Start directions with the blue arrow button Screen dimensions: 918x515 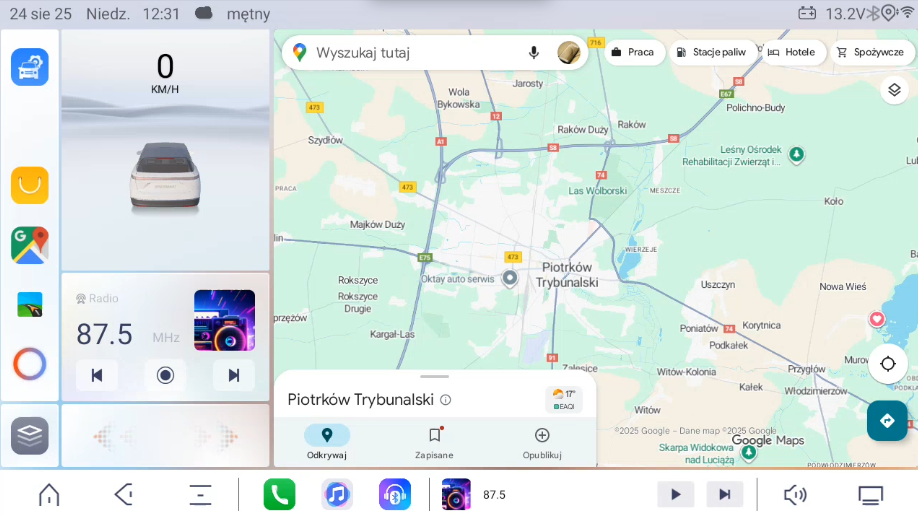point(887,420)
